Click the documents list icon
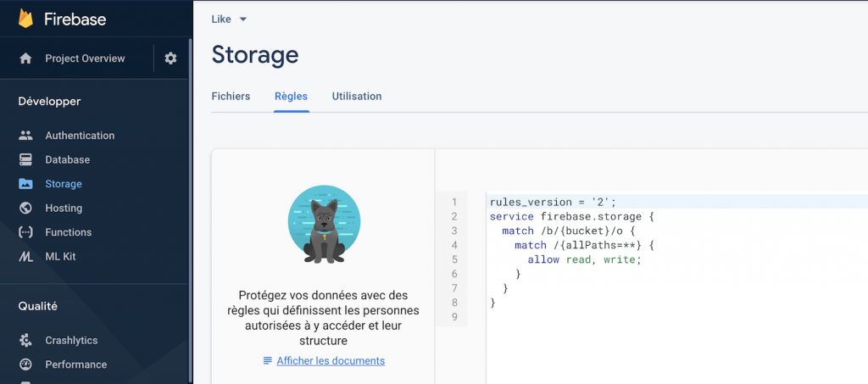This screenshot has height=384, width=868. pyautogui.click(x=267, y=361)
